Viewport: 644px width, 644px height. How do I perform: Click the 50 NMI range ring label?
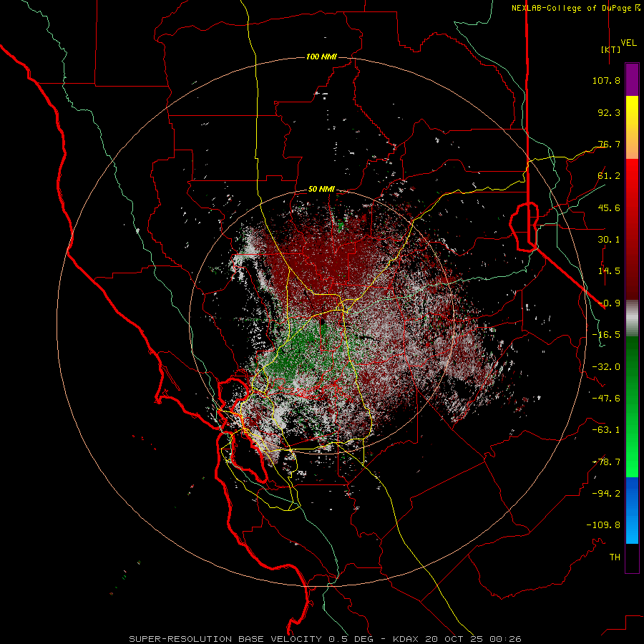(x=321, y=190)
